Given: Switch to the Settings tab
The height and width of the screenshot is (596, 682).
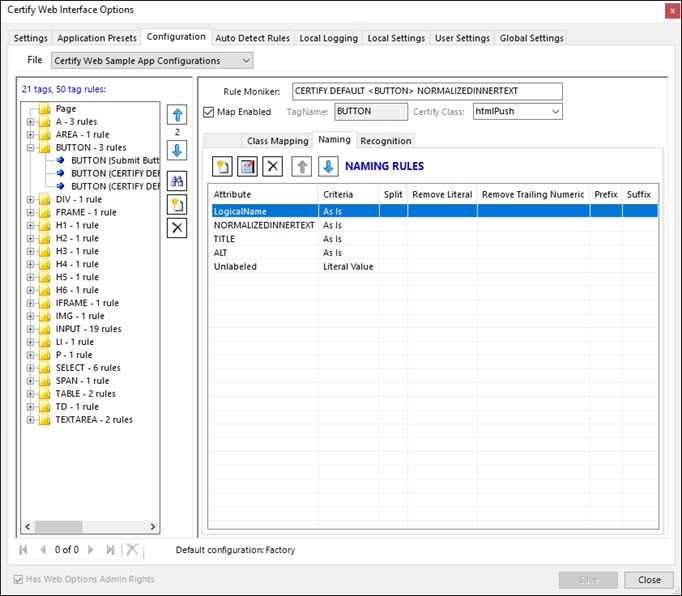Looking at the screenshot, I should coord(30,38).
